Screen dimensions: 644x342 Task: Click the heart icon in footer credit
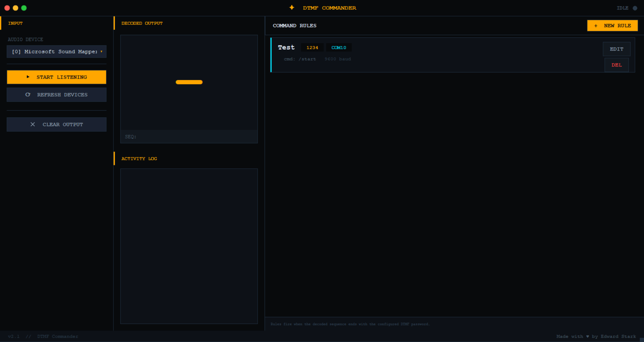(588, 336)
